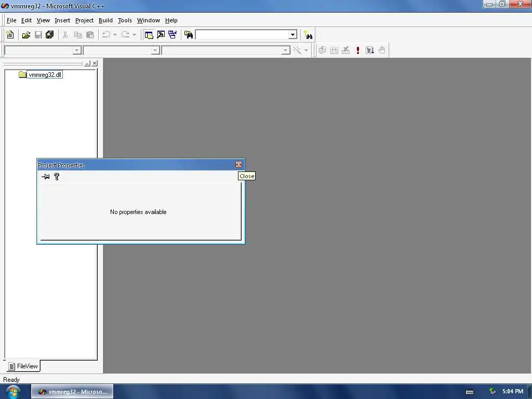Select the vmmreg32.dll tree item
The image size is (532, 399).
click(x=45, y=75)
